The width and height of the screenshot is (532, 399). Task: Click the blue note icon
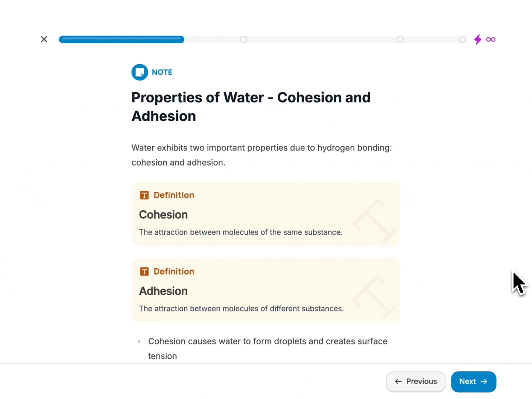pos(140,72)
